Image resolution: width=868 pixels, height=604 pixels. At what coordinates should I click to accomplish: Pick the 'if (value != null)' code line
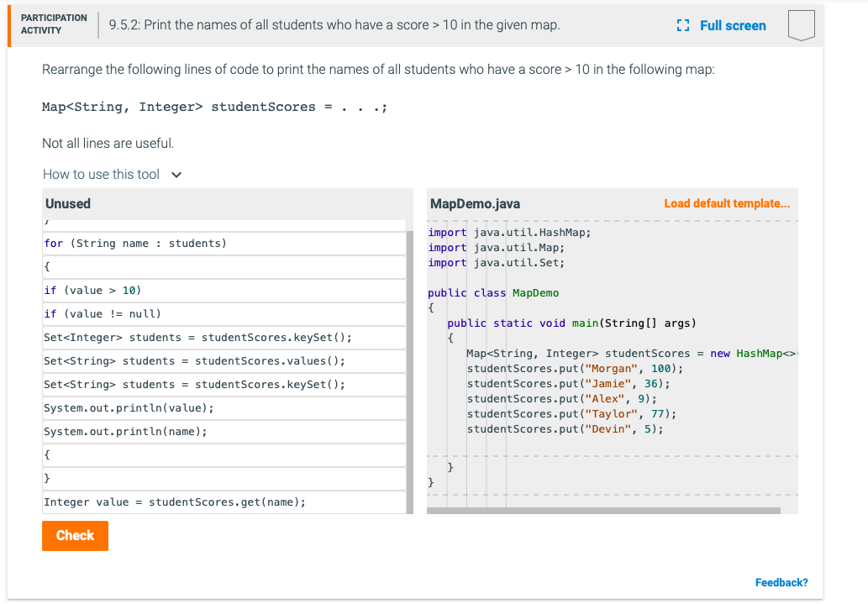tap(102, 314)
